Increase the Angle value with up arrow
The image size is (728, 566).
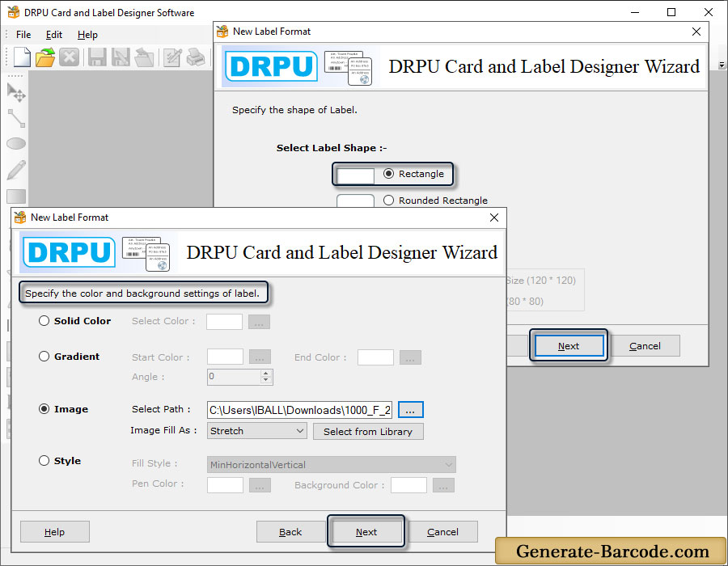pos(265,373)
